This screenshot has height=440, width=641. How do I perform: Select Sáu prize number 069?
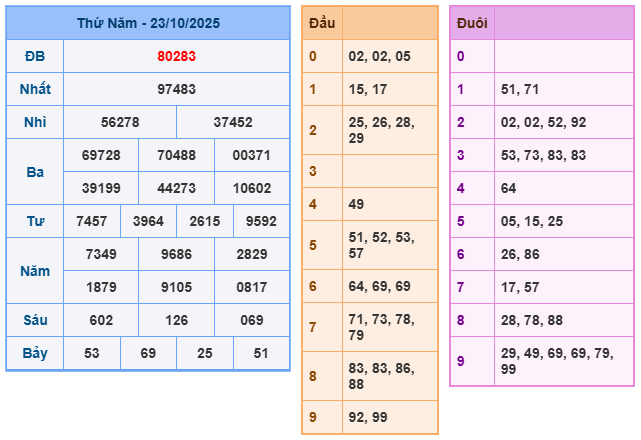[252, 320]
